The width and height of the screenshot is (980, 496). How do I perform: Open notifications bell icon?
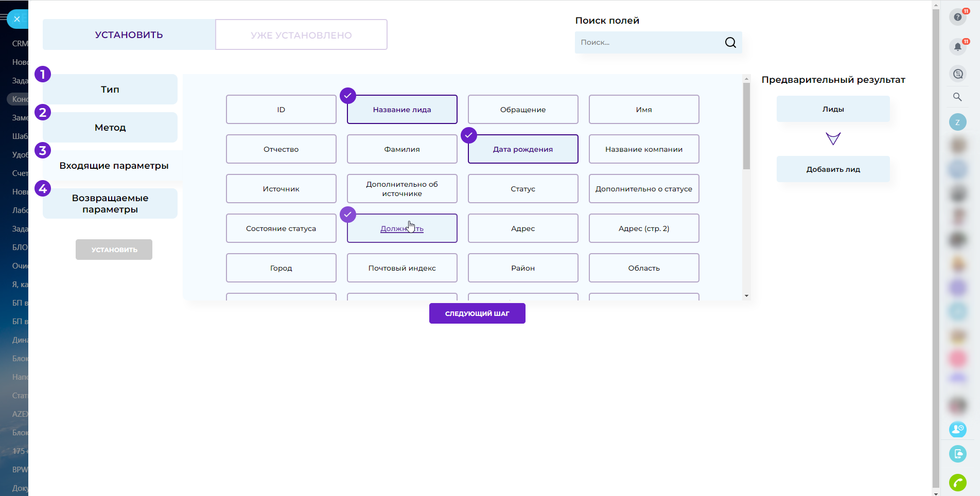(x=957, y=47)
